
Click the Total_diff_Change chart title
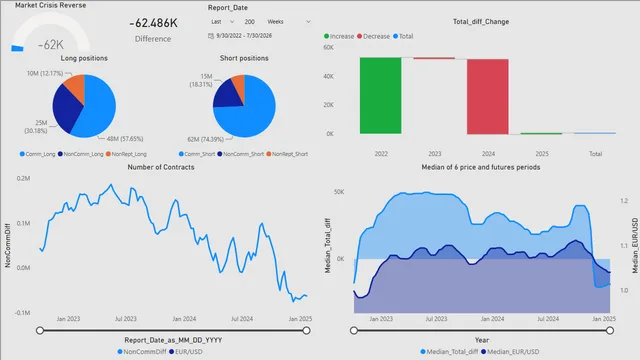click(481, 22)
